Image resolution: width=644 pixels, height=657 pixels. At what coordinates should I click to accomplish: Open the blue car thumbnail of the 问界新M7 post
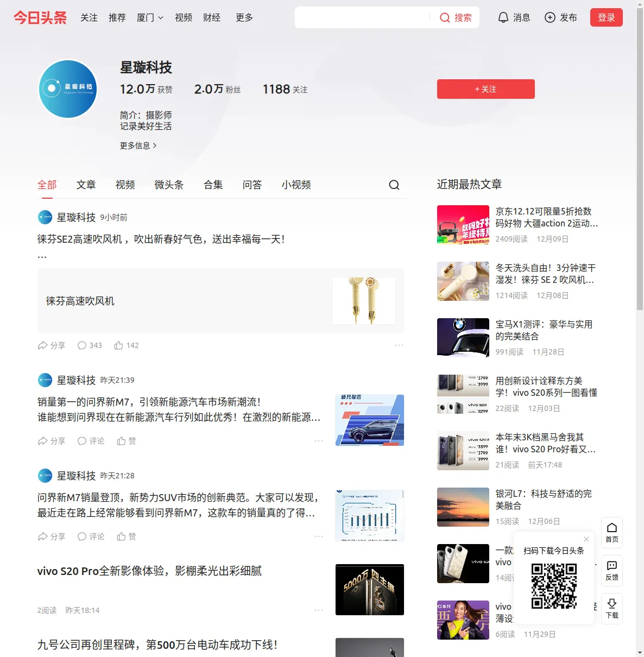370,420
